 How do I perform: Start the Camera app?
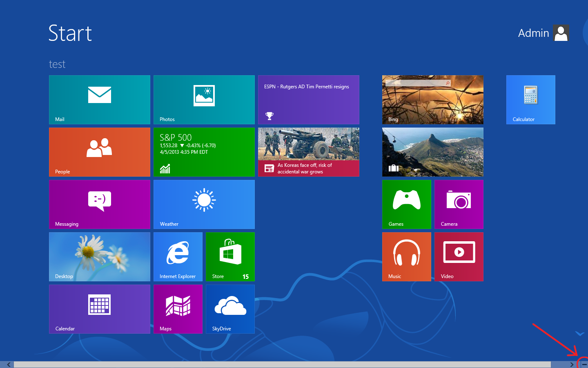click(459, 204)
